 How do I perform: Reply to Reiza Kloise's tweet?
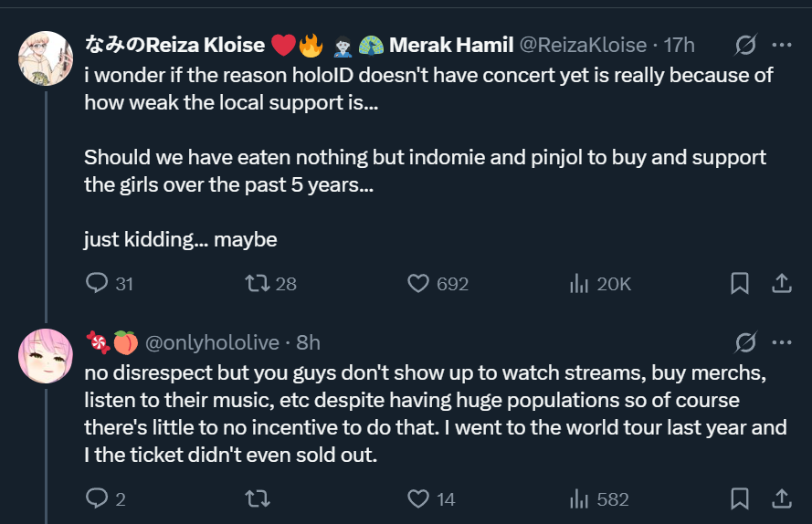tap(97, 284)
